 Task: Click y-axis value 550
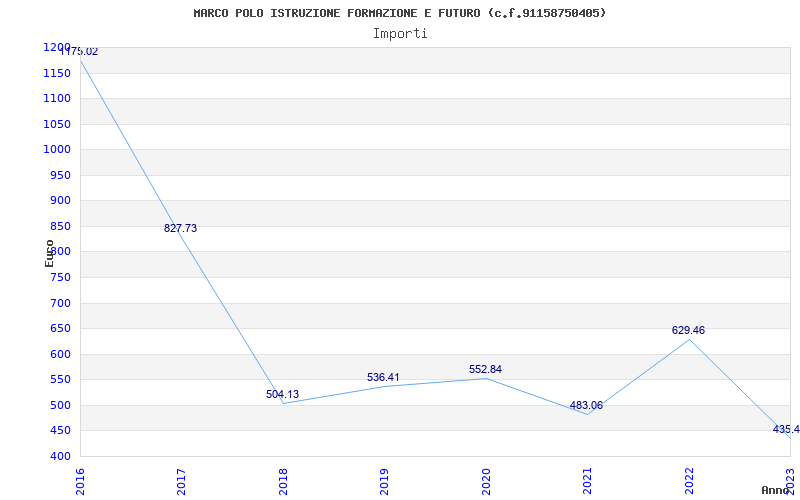point(60,380)
